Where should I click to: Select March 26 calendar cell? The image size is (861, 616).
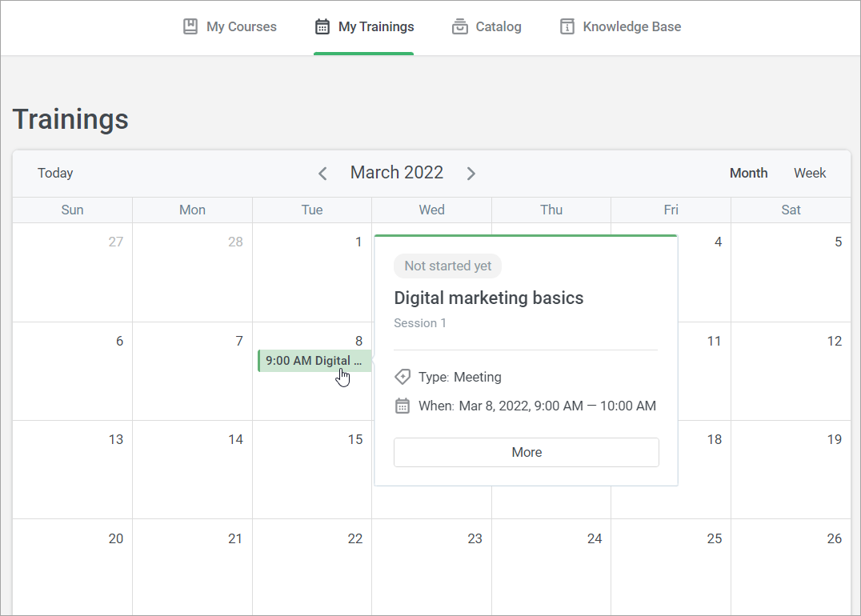(791, 568)
